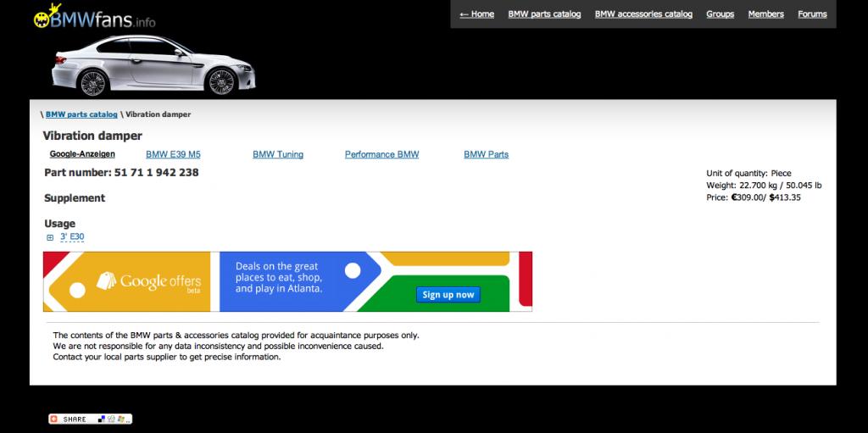Open the BMW Tuning ad link
The width and height of the screenshot is (868, 433).
[278, 154]
